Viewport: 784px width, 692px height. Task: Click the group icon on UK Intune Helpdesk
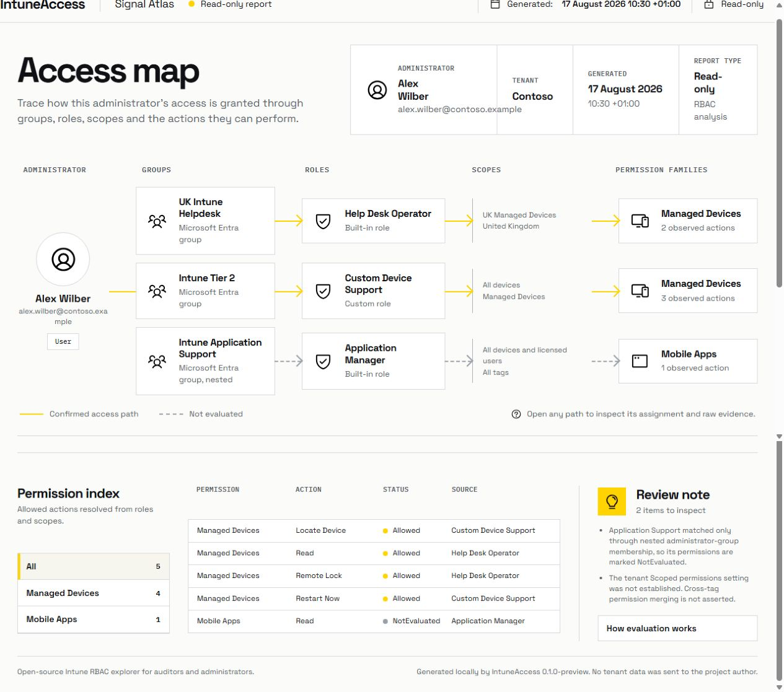click(x=157, y=221)
